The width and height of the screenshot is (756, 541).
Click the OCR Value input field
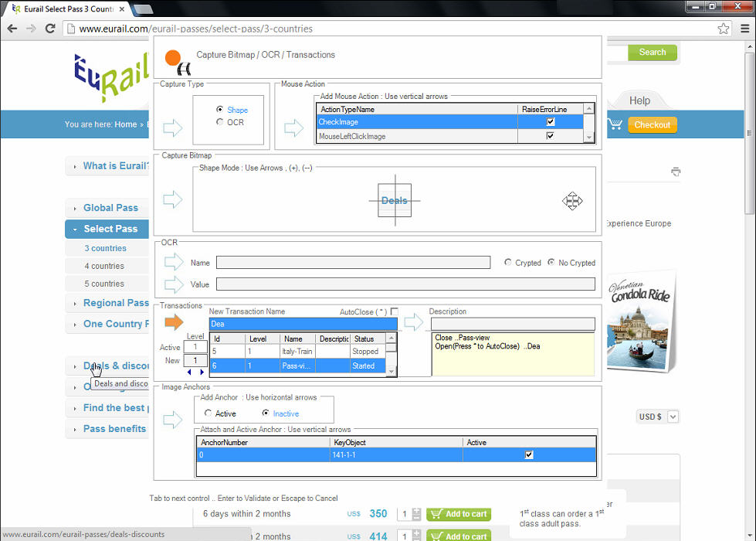(405, 284)
